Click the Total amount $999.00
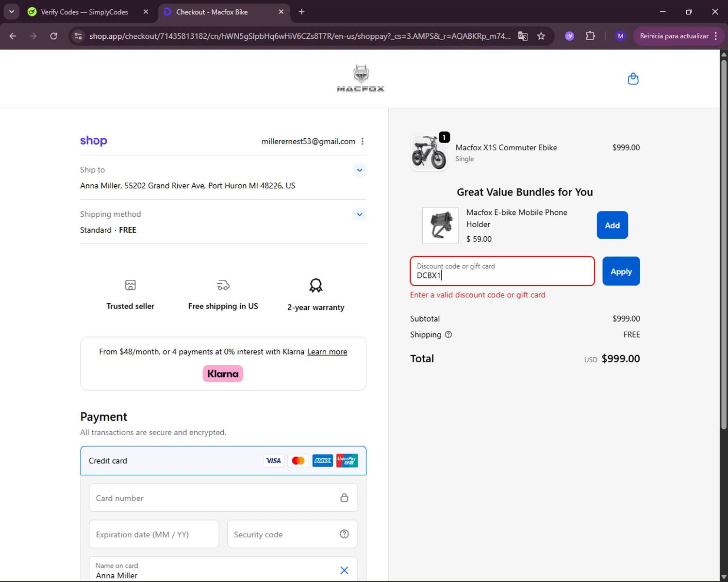Image resolution: width=728 pixels, height=582 pixels. click(621, 358)
